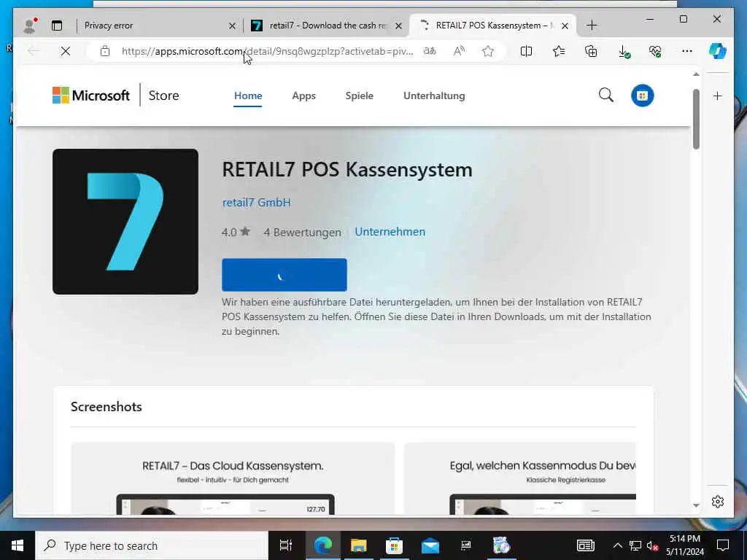This screenshot has height=560, width=747.
Task: Open Browser essentials heart icon
Action: tap(655, 52)
